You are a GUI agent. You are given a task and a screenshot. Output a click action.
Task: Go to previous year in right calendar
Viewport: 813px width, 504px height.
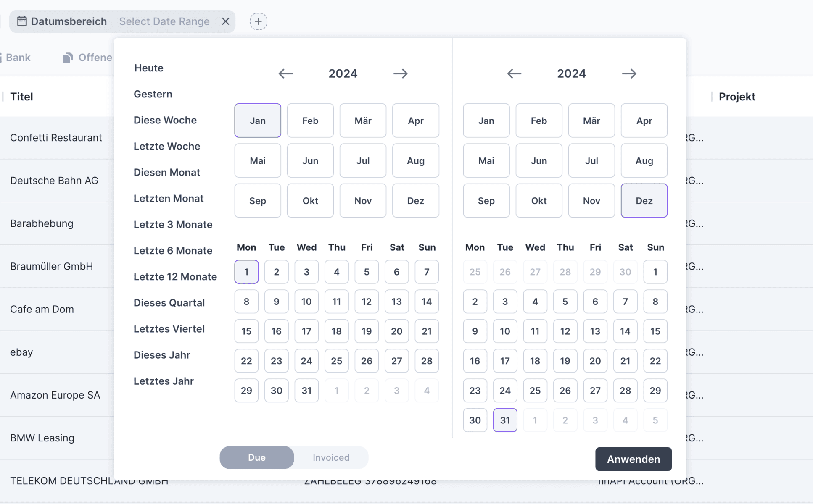tap(514, 74)
